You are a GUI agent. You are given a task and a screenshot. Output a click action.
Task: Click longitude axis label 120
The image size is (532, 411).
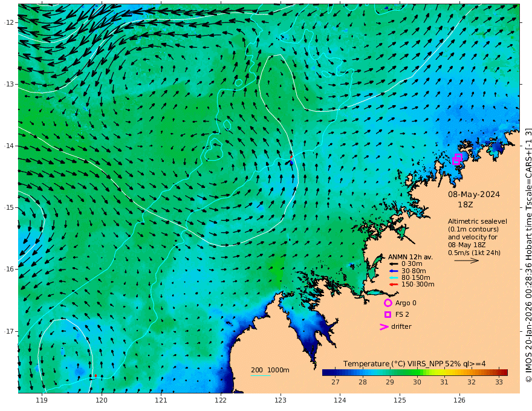[x=102, y=401]
